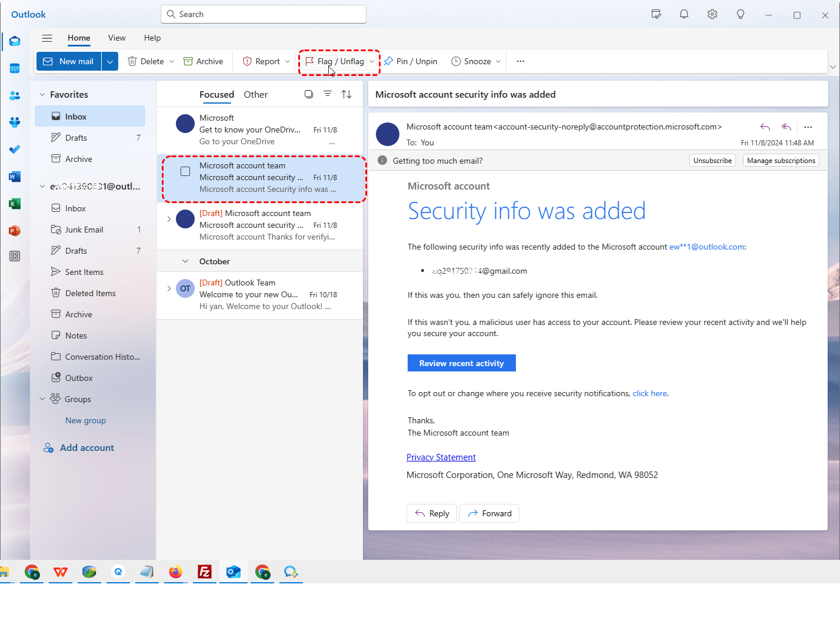Toggle the select-messages mode icon
This screenshot has height=644, width=840.
(309, 94)
